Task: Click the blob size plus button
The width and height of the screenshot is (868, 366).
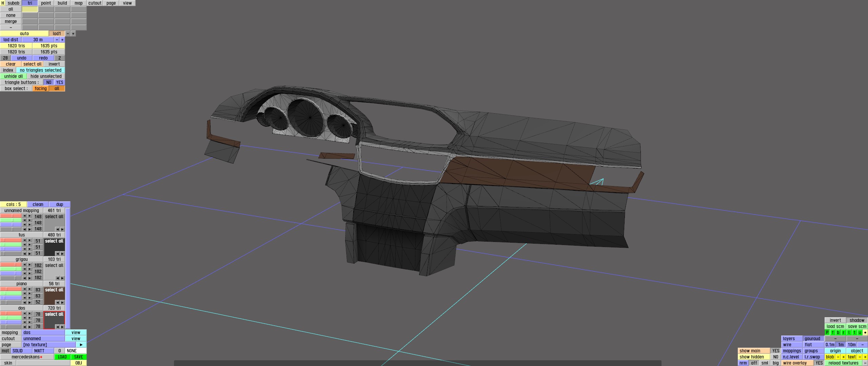Action: pos(844,357)
